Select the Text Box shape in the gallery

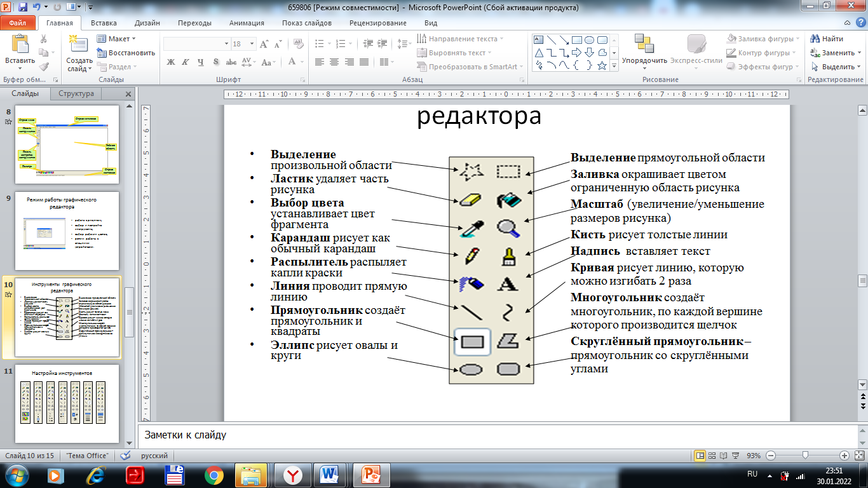coord(539,39)
